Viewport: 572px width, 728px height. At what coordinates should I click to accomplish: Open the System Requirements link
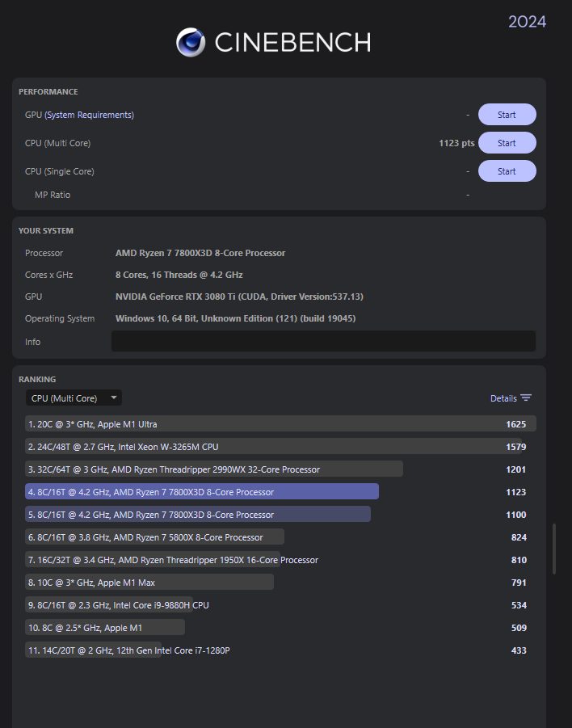[90, 115]
